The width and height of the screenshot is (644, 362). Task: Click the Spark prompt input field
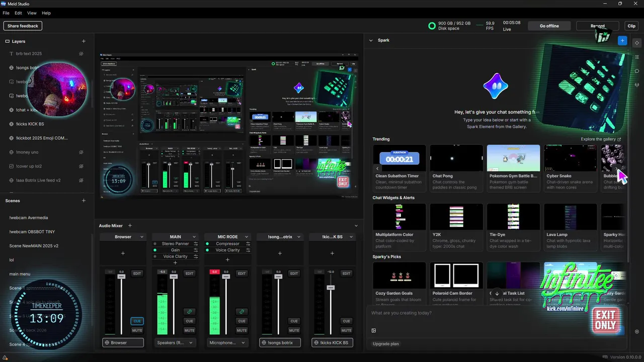[496, 313]
